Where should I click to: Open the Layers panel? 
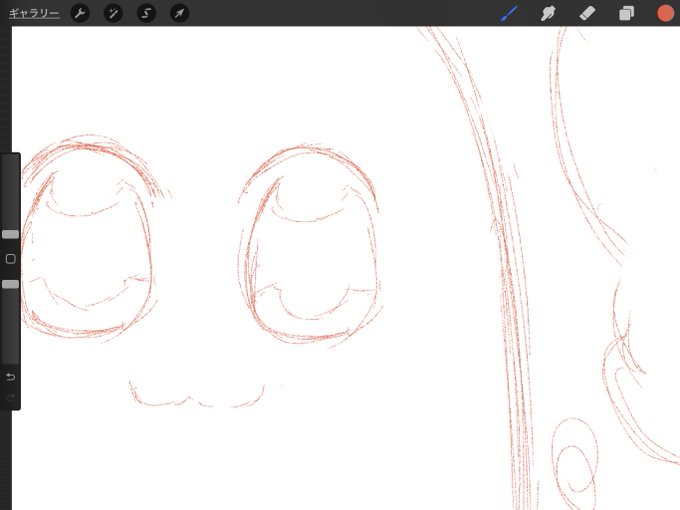pyautogui.click(x=626, y=13)
